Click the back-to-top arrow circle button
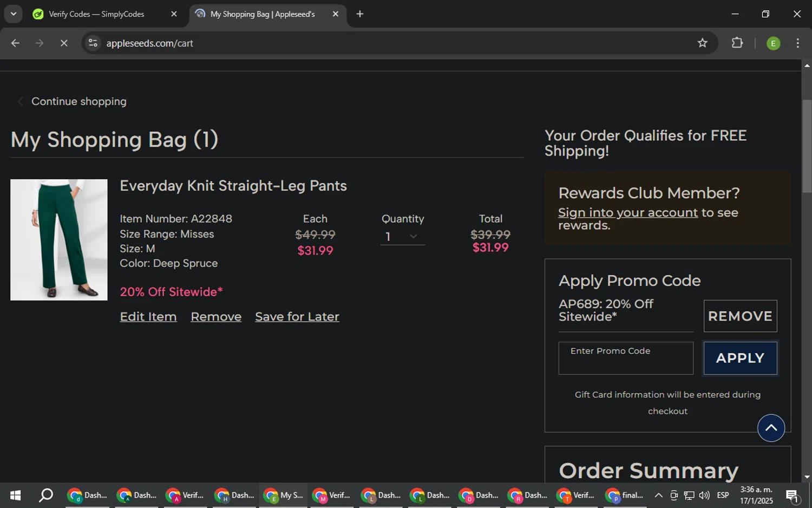812x508 pixels. (x=771, y=428)
